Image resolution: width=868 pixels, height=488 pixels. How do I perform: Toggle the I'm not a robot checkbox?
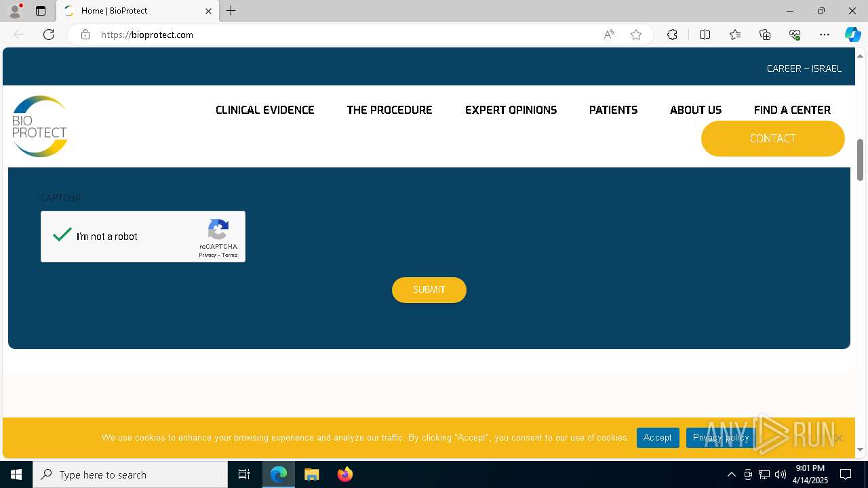pyautogui.click(x=62, y=235)
